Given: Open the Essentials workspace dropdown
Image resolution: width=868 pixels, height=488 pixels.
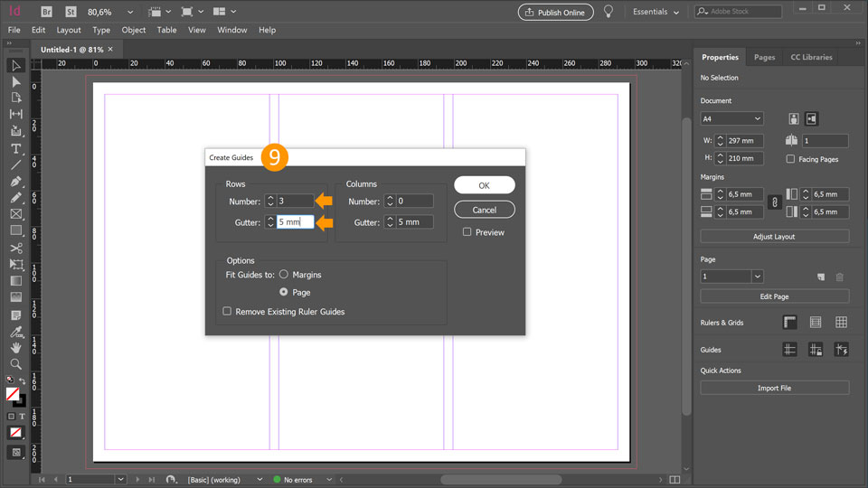Looking at the screenshot, I should pos(656,12).
